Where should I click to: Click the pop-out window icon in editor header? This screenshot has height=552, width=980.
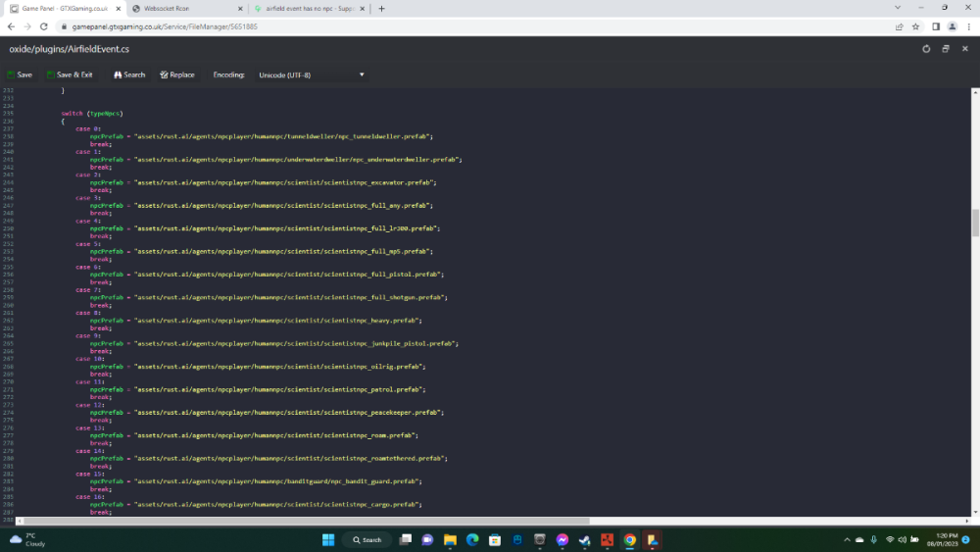click(946, 49)
